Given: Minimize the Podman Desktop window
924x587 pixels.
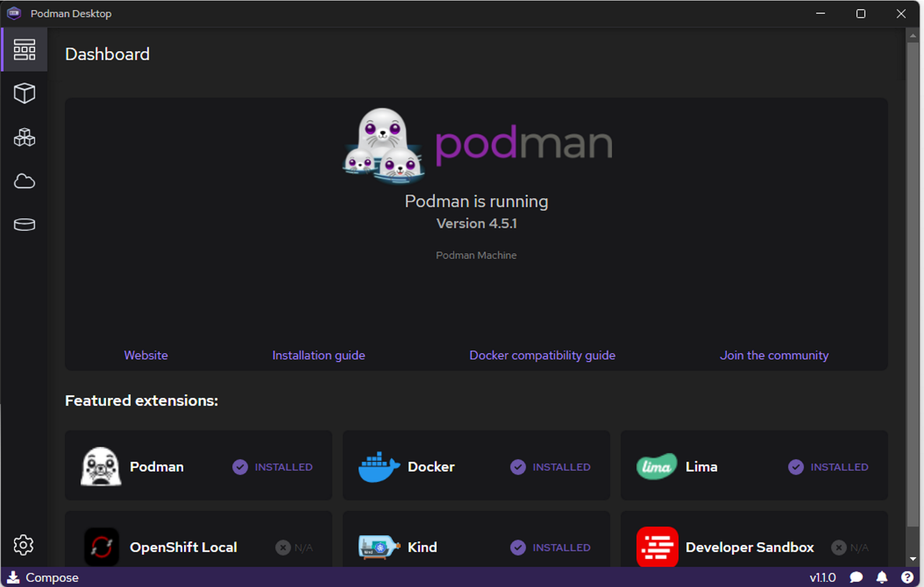Looking at the screenshot, I should click(820, 14).
